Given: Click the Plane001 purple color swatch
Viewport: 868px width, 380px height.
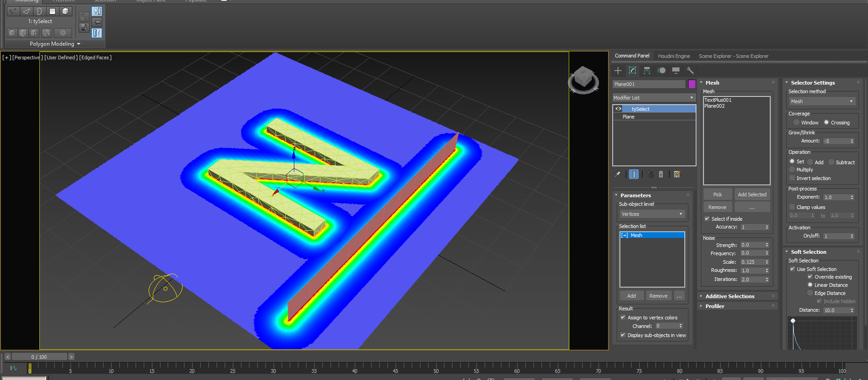Looking at the screenshot, I should coord(692,84).
